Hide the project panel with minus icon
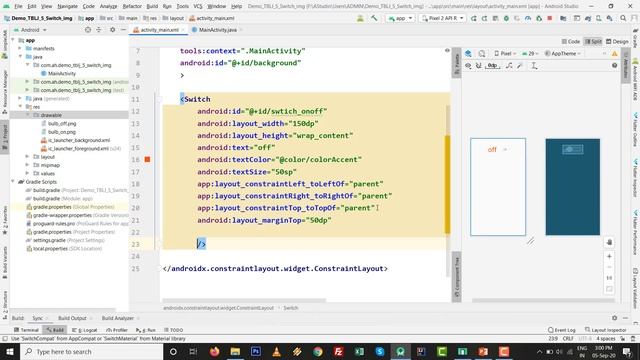 123,30
